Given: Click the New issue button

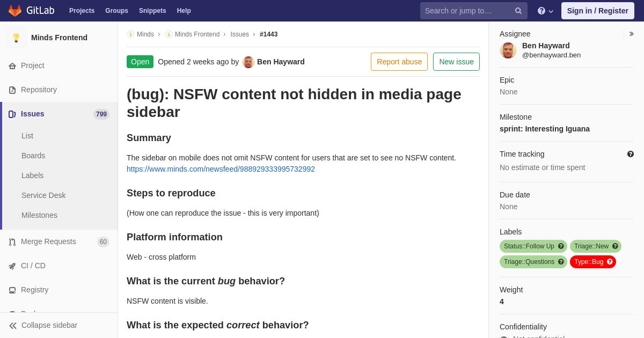Looking at the screenshot, I should pyautogui.click(x=456, y=62).
